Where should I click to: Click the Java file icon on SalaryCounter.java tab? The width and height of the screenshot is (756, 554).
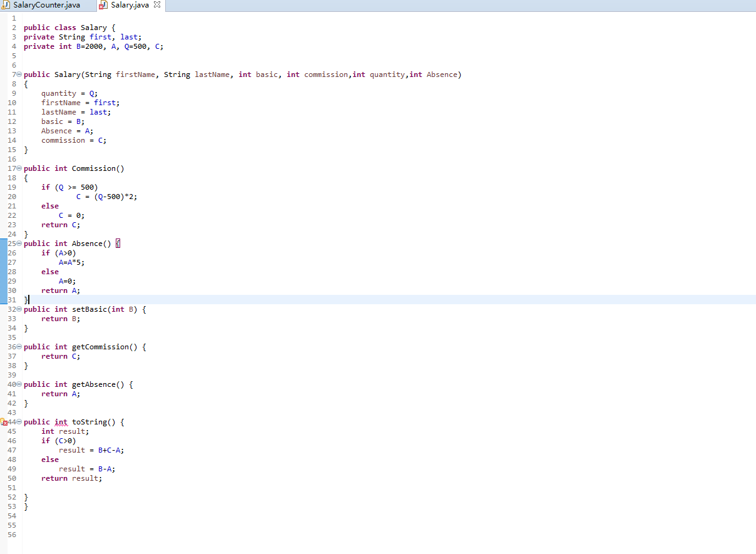tap(7, 5)
